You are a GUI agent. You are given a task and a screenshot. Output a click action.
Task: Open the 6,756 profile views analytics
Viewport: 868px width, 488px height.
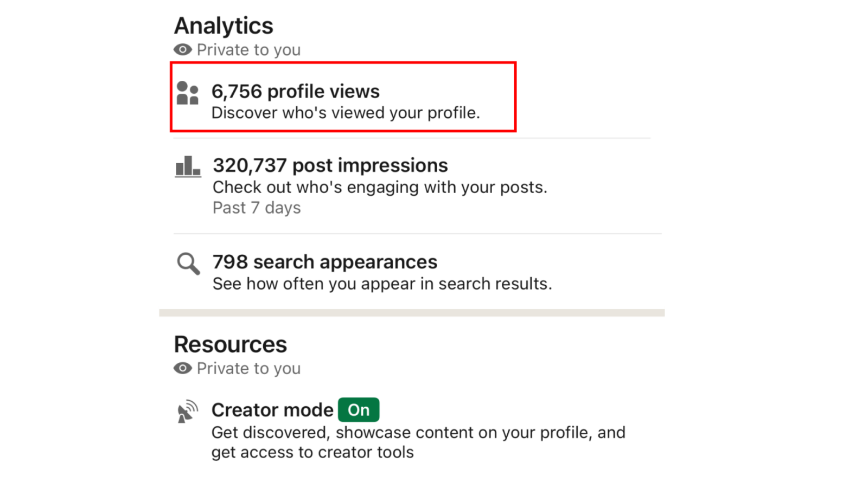(296, 91)
